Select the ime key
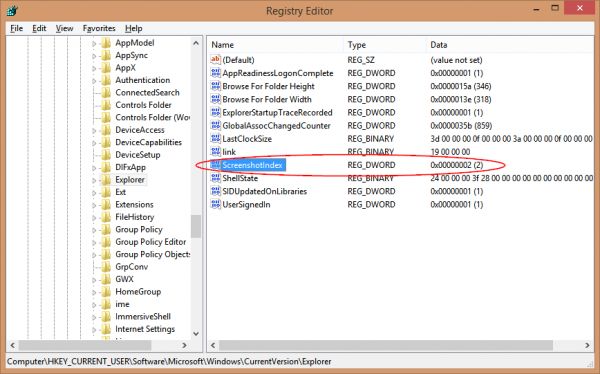This screenshot has width=600, height=374. (122, 304)
